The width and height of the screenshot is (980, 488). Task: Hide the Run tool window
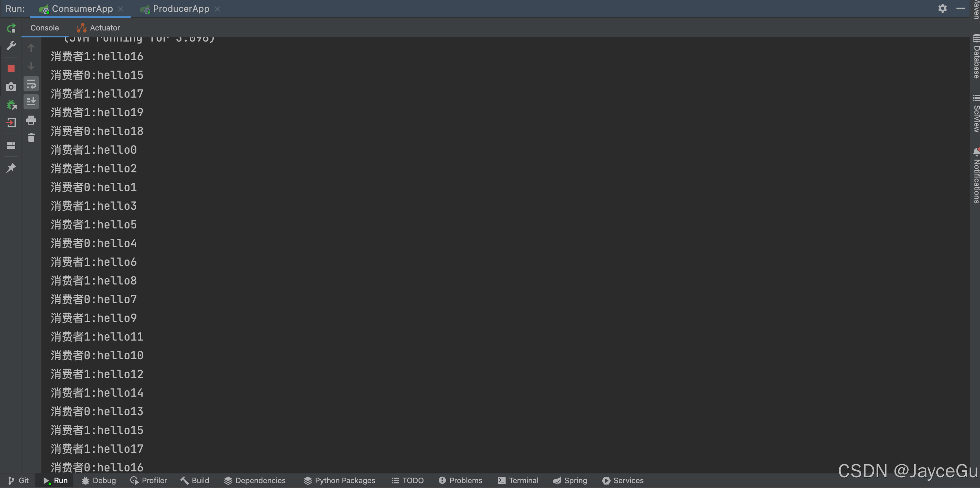click(960, 8)
